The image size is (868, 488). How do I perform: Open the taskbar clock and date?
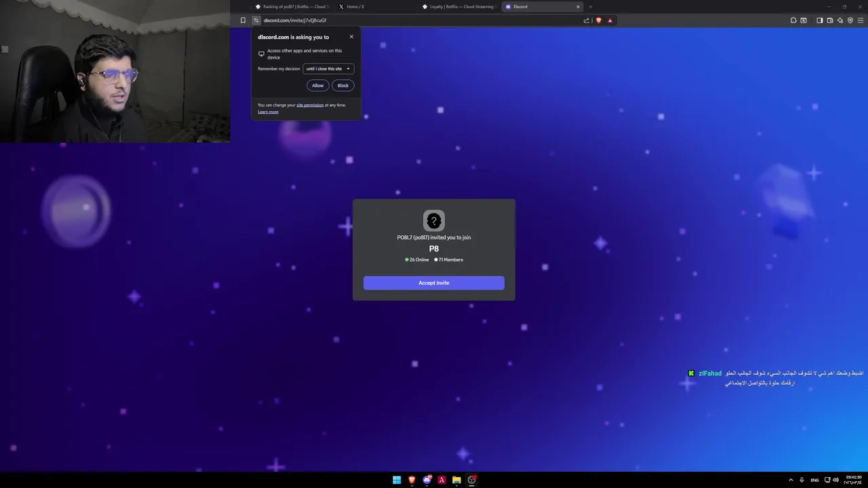853,480
